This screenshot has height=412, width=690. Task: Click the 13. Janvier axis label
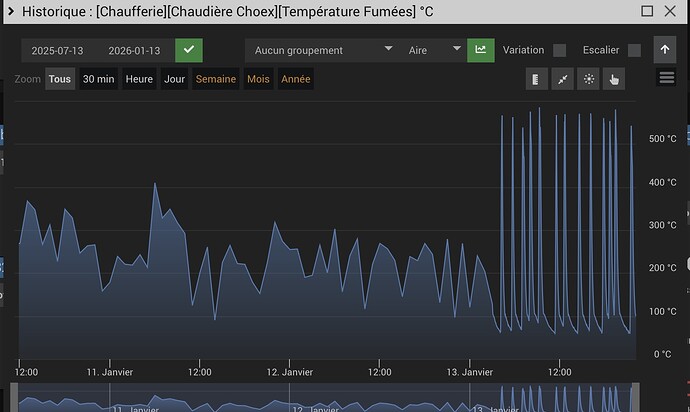click(470, 372)
